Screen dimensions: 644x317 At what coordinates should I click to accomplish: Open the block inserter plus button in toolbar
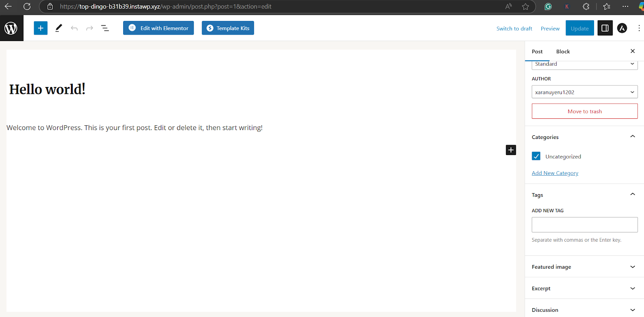pyautogui.click(x=41, y=28)
